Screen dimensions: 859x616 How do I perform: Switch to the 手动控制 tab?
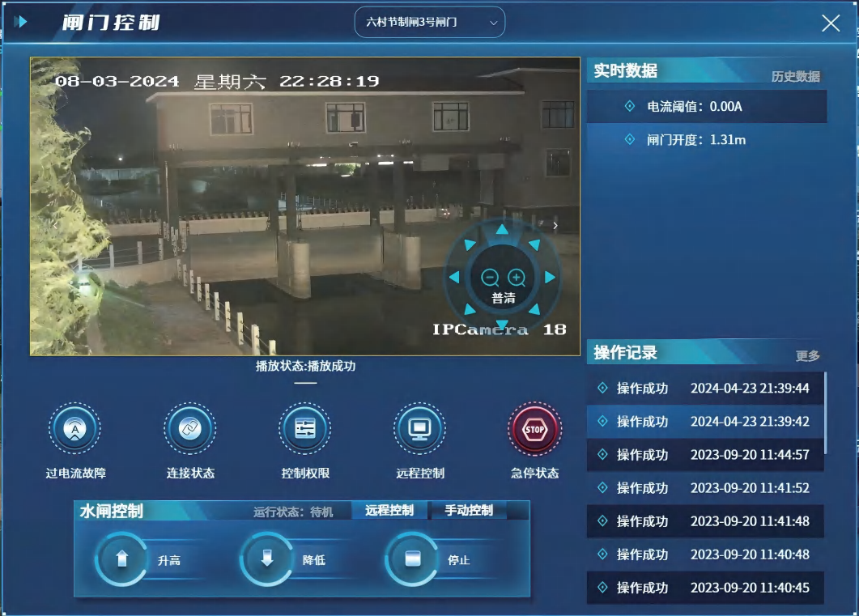469,511
